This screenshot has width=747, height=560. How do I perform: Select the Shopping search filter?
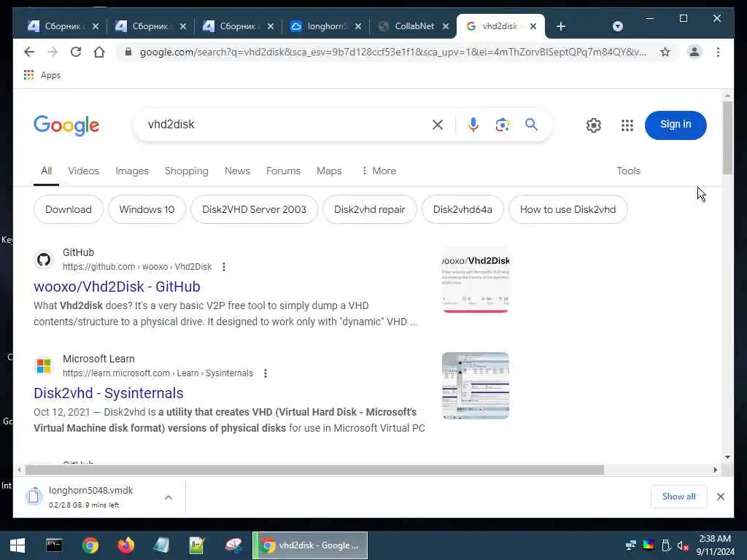tap(186, 171)
